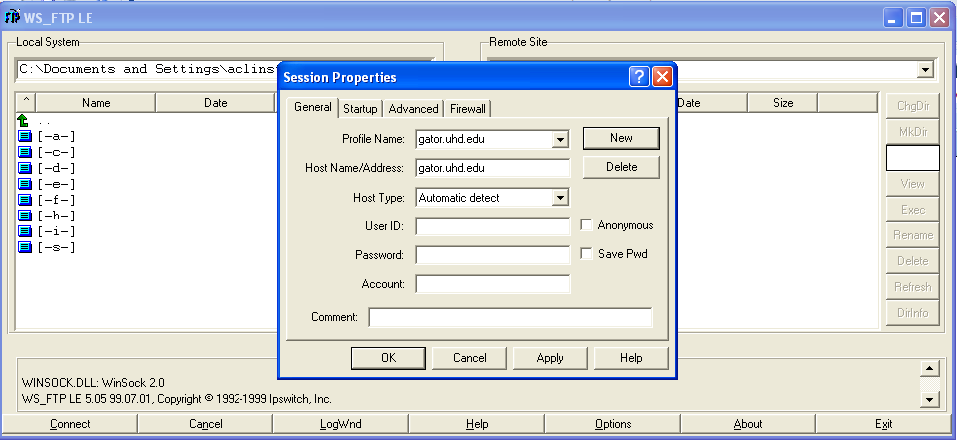The width and height of the screenshot is (957, 440).
Task: Toggle the Save Pwd checkbox
Action: 587,254
